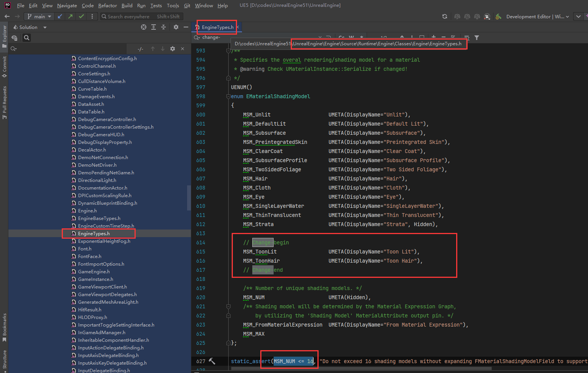Click the find results filter icon

click(477, 38)
